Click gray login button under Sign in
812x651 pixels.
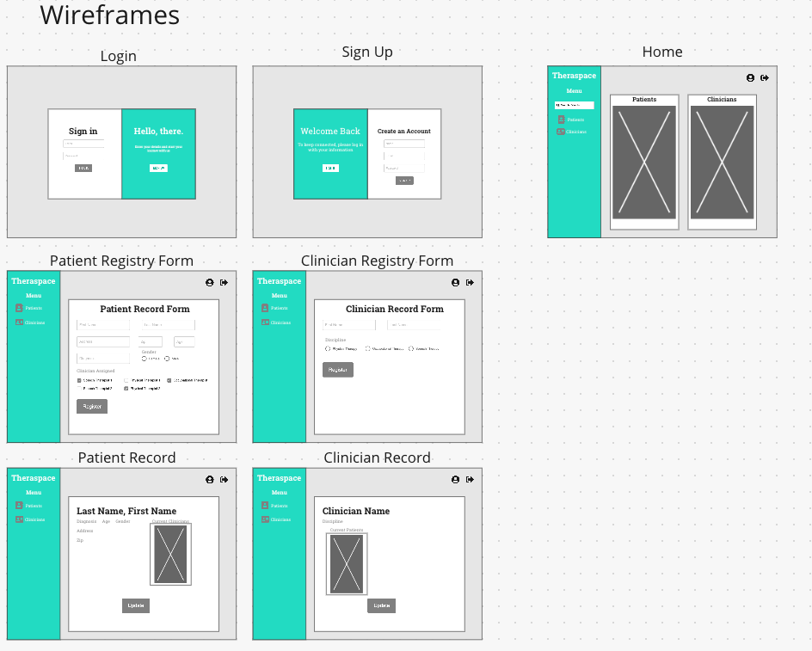coord(83,168)
